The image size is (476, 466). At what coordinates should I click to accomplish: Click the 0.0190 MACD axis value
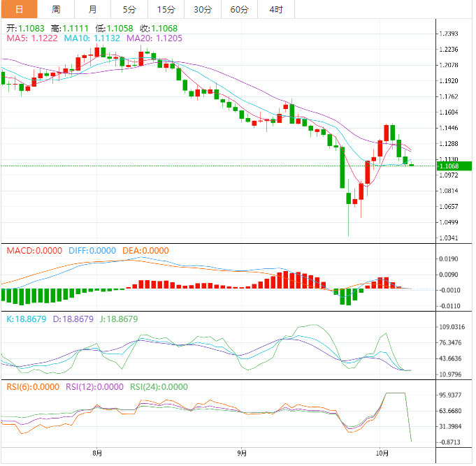(x=449, y=259)
